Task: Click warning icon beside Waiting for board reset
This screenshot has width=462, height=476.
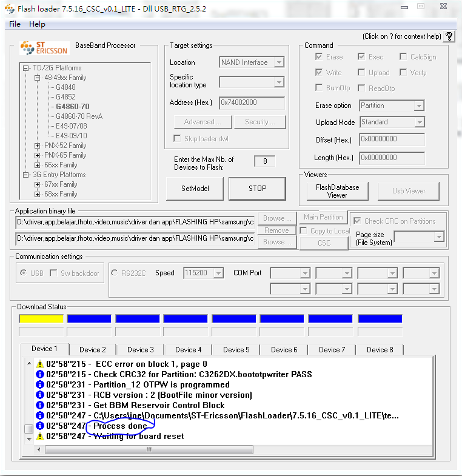Action: (x=40, y=436)
